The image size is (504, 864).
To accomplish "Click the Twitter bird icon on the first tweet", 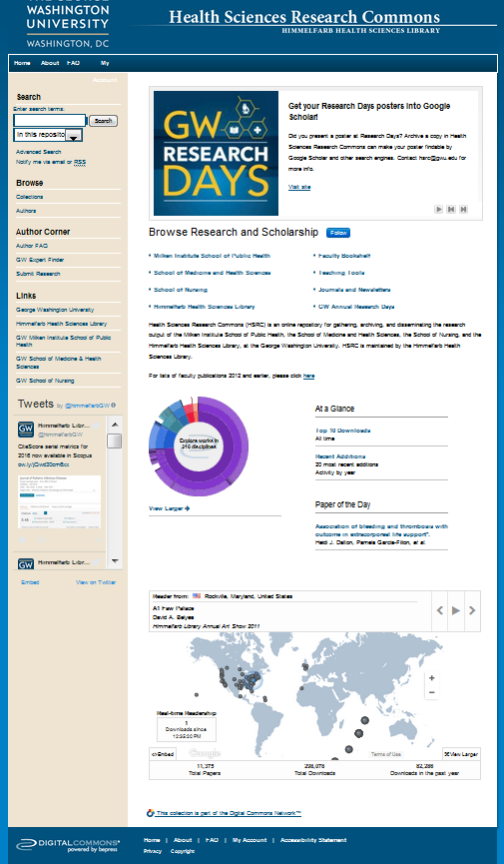I will pyautogui.click(x=97, y=426).
